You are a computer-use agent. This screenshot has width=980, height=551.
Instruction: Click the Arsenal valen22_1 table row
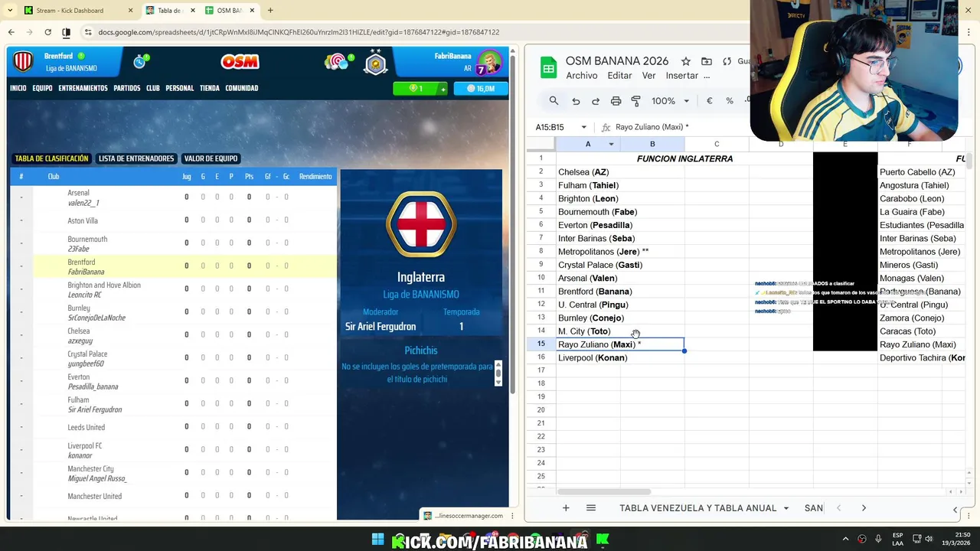(x=173, y=197)
